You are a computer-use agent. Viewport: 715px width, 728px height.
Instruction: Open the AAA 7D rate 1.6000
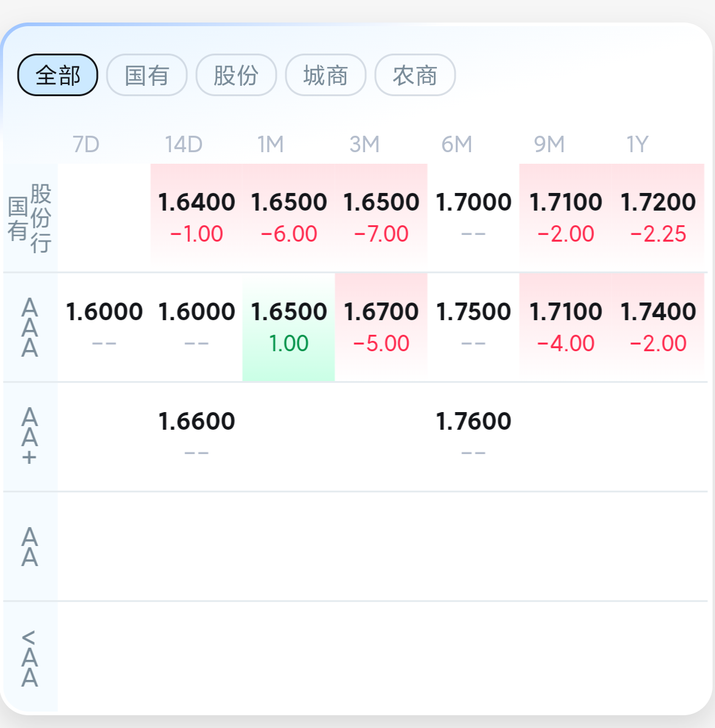tap(104, 312)
